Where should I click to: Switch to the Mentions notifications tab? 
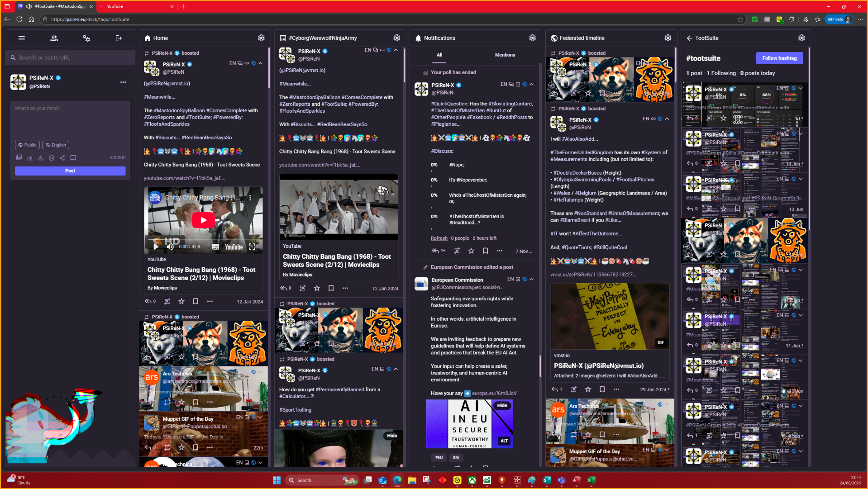coord(505,55)
